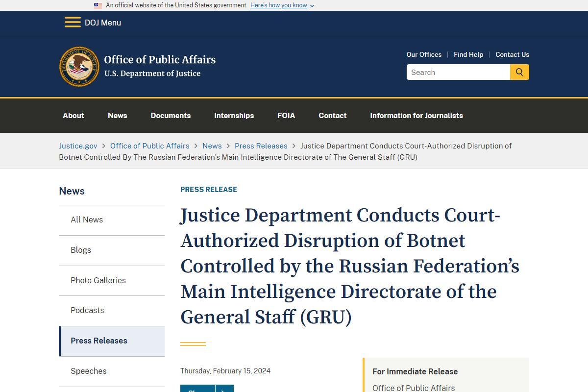588x392 pixels.
Task: Open the Contact Us link
Action: [512, 54]
